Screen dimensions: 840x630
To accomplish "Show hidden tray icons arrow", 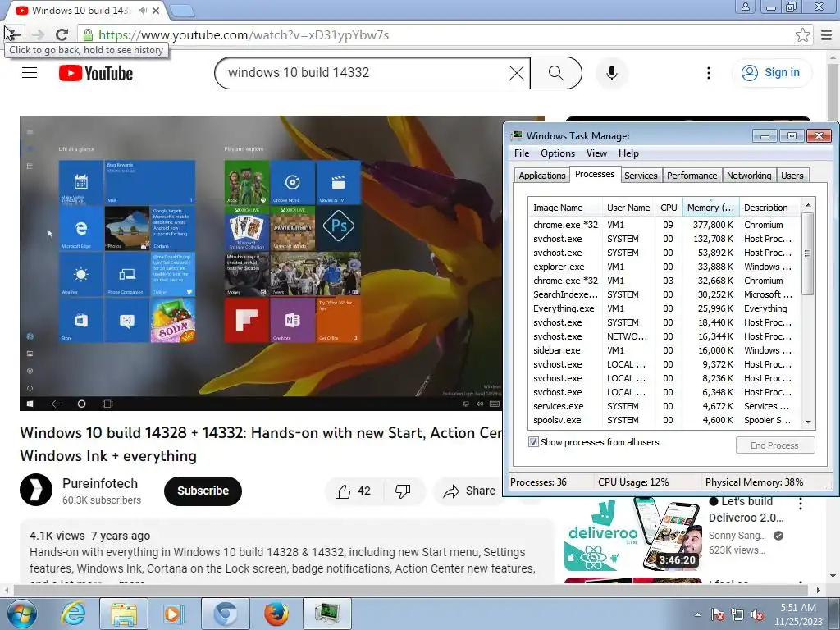I will (x=697, y=615).
